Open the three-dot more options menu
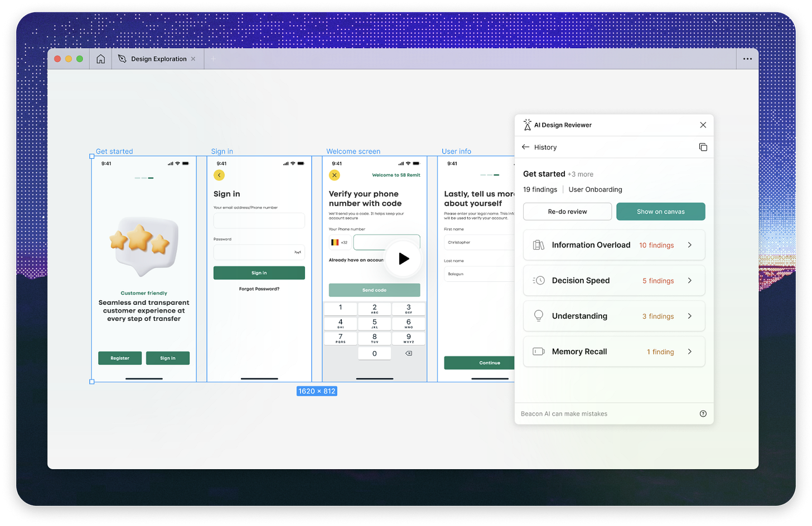 (747, 59)
